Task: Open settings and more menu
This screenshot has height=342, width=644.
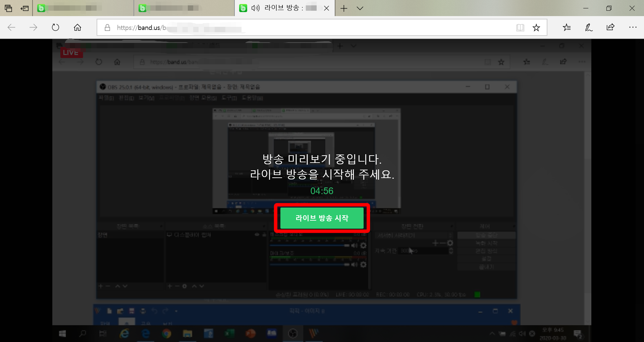Action: click(x=633, y=27)
